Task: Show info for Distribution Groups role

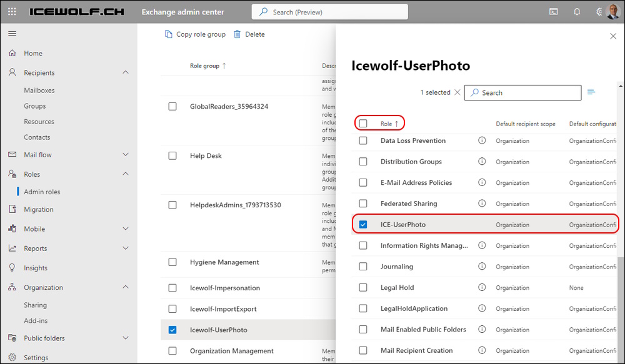Action: [x=482, y=161]
